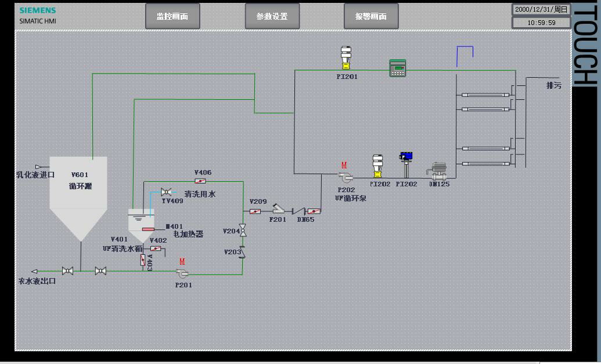This screenshot has height=364, width=601.
Task: Open the 监控画面 monitoring screen
Action: (172, 16)
